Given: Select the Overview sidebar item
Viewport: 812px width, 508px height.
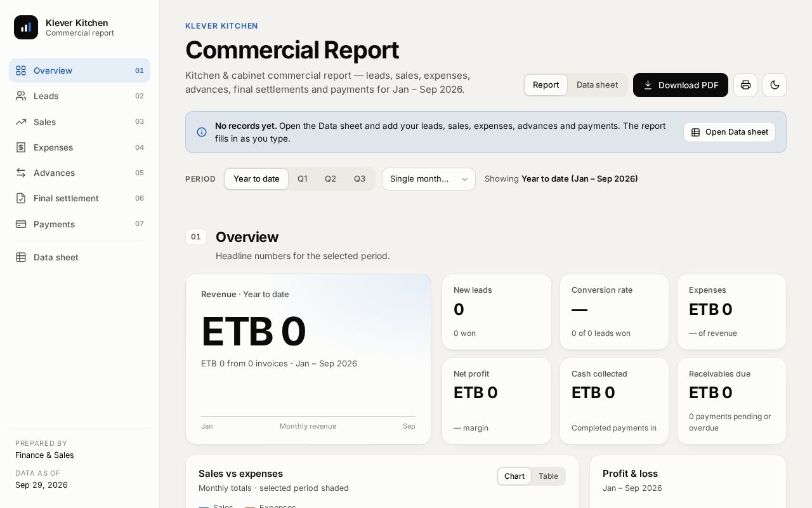Looking at the screenshot, I should click(79, 70).
